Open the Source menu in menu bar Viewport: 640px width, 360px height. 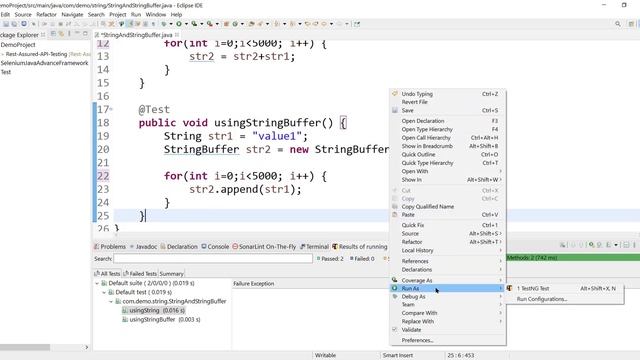tap(23, 14)
